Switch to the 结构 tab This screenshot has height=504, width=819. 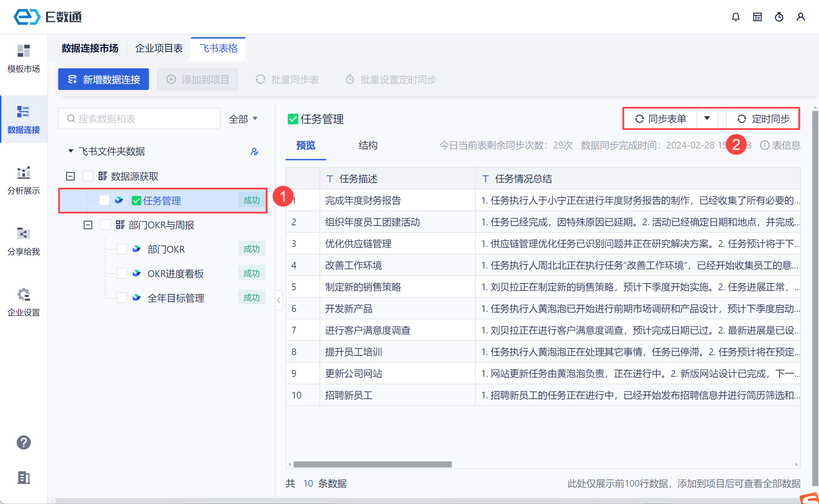(368, 145)
